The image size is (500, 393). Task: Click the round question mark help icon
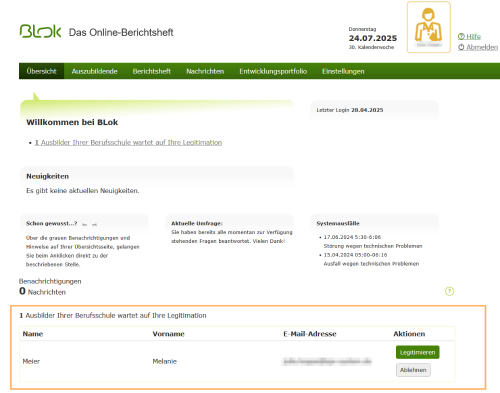click(449, 291)
